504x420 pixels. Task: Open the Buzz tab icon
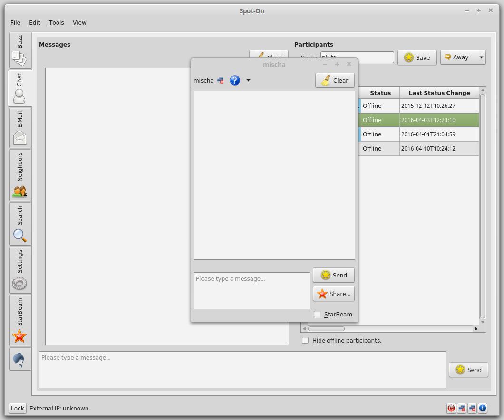[x=19, y=51]
